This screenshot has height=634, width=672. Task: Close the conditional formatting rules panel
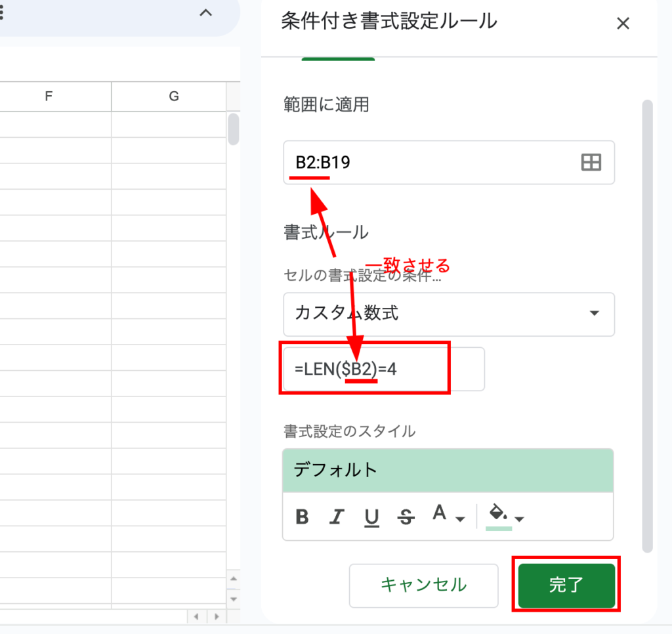(623, 23)
